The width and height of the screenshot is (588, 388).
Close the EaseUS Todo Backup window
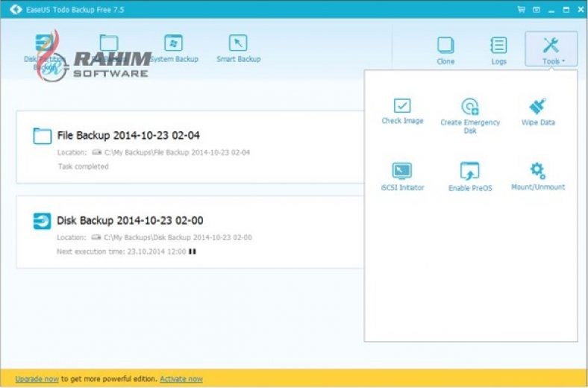click(580, 10)
